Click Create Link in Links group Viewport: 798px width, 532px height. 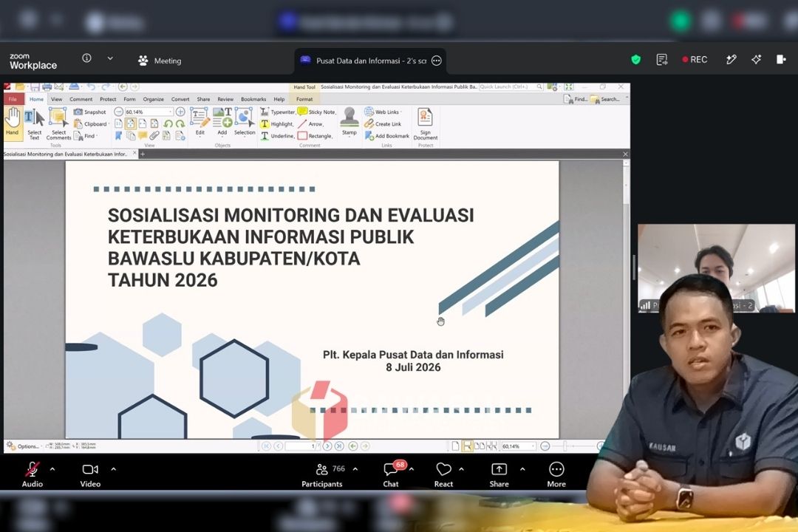pos(383,124)
